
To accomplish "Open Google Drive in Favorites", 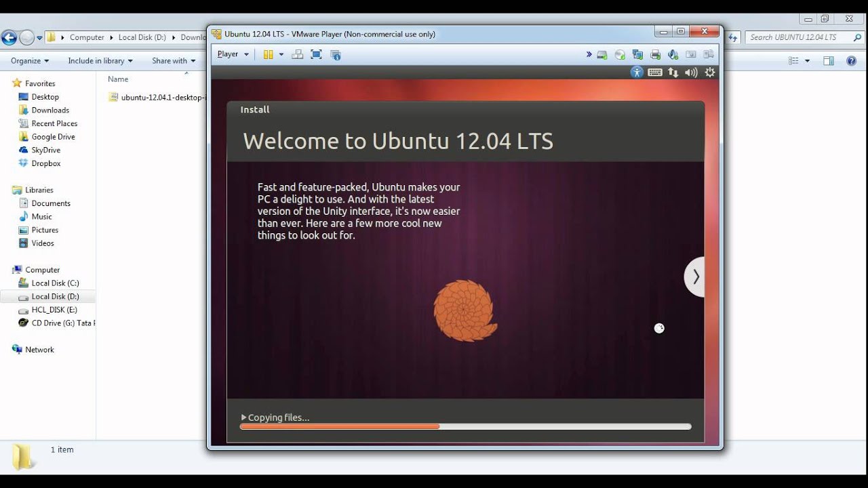I will point(53,137).
